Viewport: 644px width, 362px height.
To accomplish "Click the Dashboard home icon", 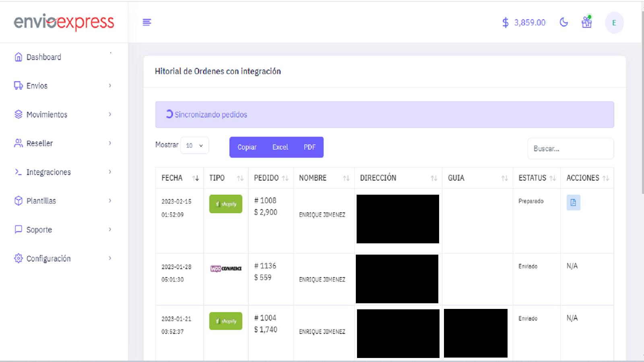I will tap(19, 57).
